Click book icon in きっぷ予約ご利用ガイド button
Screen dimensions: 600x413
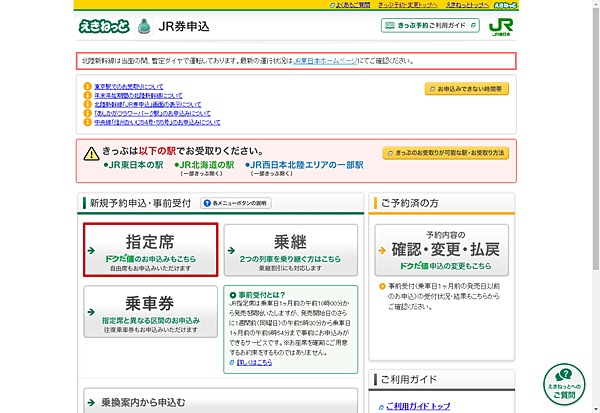(x=390, y=26)
